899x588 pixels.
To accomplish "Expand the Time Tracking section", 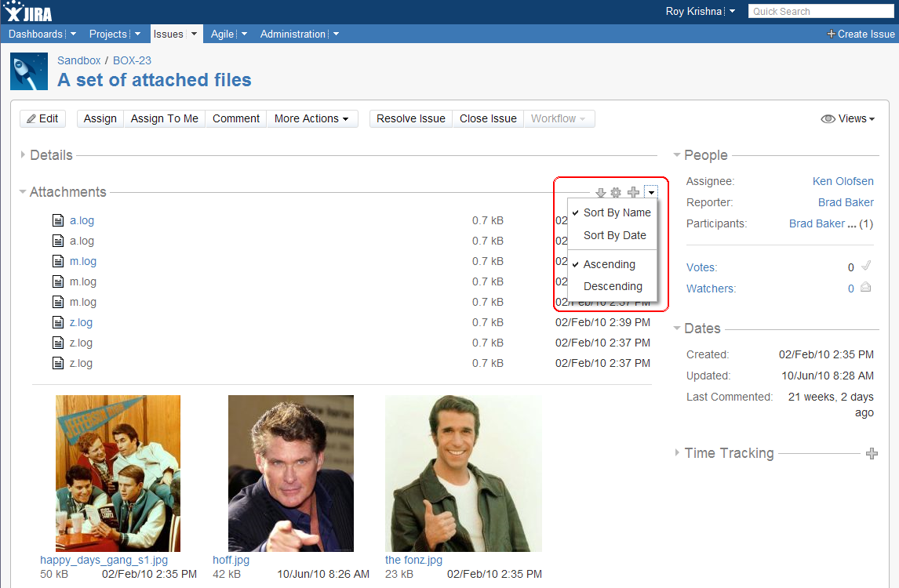I will (677, 452).
